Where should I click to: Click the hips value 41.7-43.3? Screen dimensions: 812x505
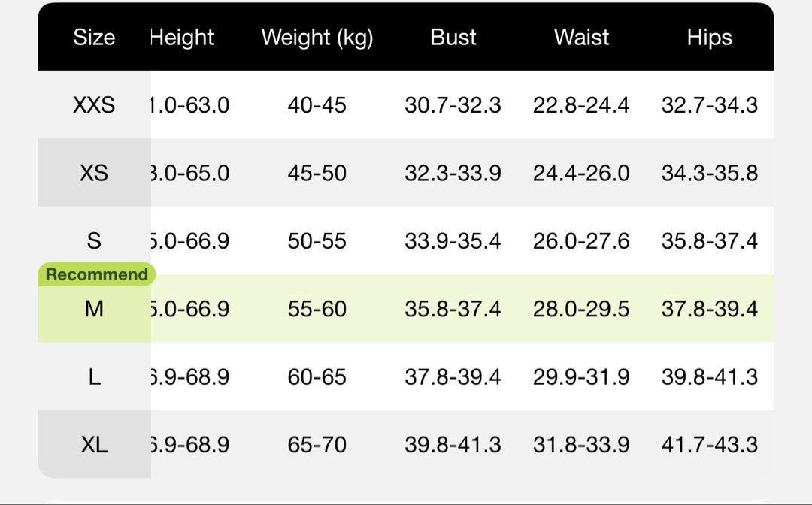pos(710,444)
